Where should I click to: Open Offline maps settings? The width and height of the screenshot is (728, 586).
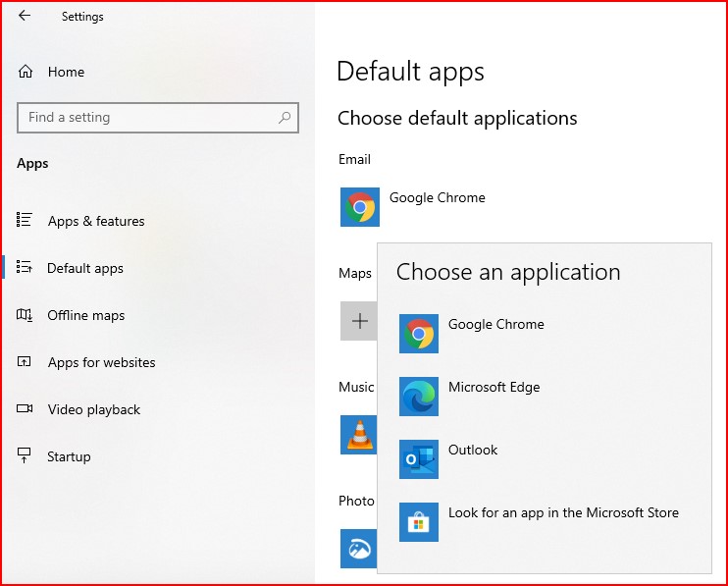point(86,315)
